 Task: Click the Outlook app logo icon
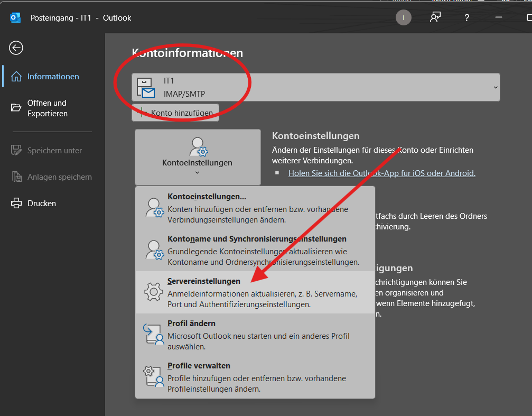[15, 18]
